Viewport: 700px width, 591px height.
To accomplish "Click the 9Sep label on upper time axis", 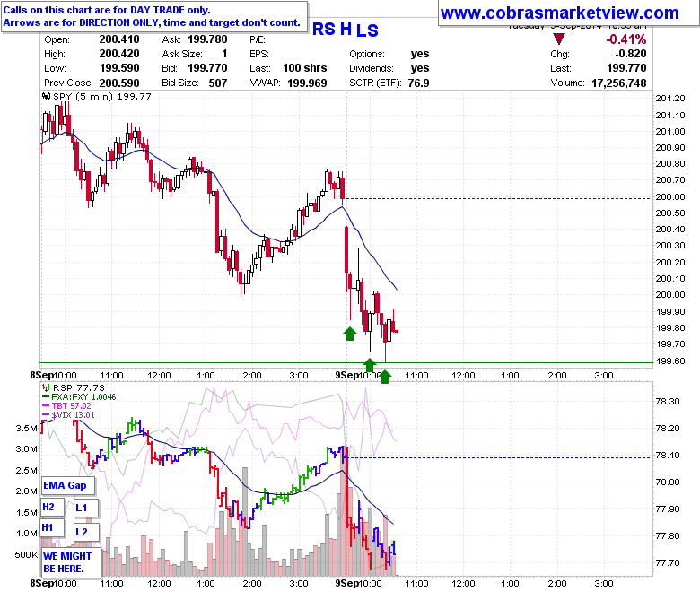I will click(x=347, y=375).
